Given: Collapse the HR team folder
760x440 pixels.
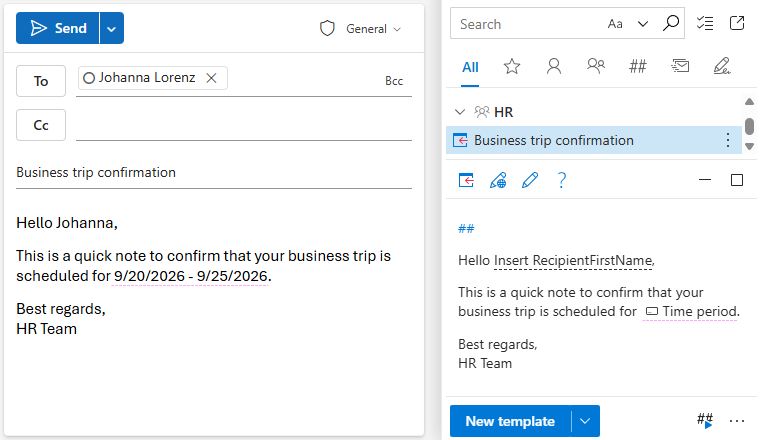Looking at the screenshot, I should [x=460, y=112].
